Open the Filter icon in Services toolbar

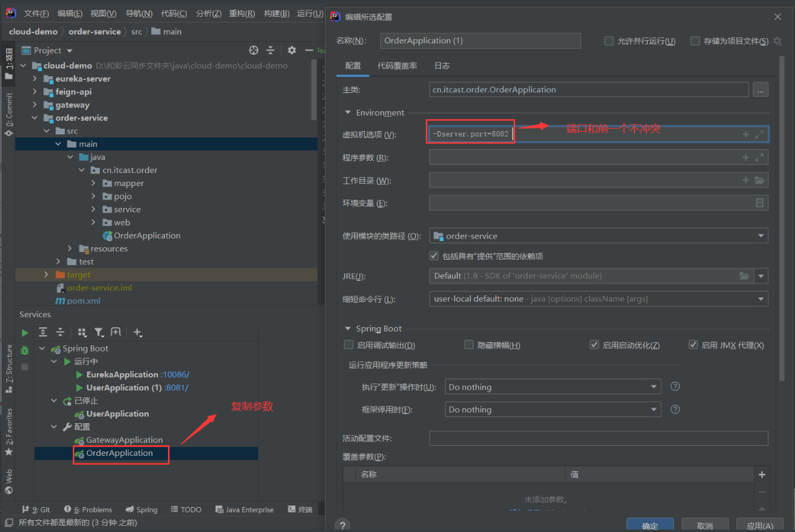tap(99, 332)
